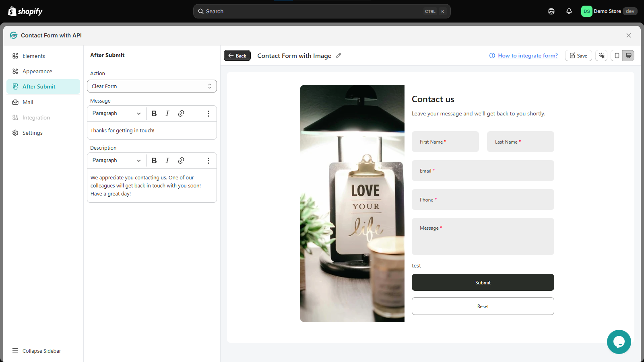This screenshot has height=362, width=644.
Task: Open the Mail section
Action: (x=43, y=102)
